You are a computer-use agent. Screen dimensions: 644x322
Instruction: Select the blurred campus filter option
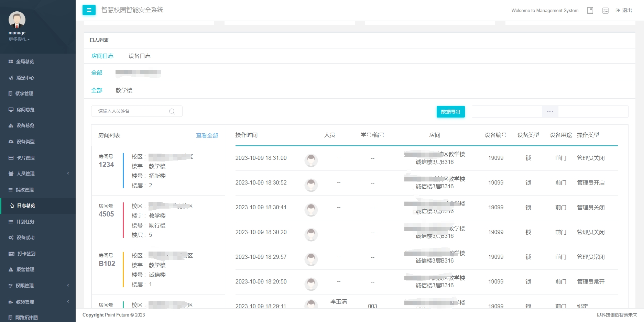tap(138, 73)
